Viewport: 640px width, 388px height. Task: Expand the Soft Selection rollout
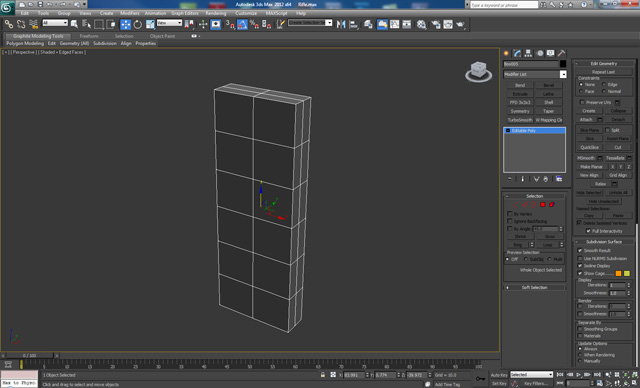(535, 287)
